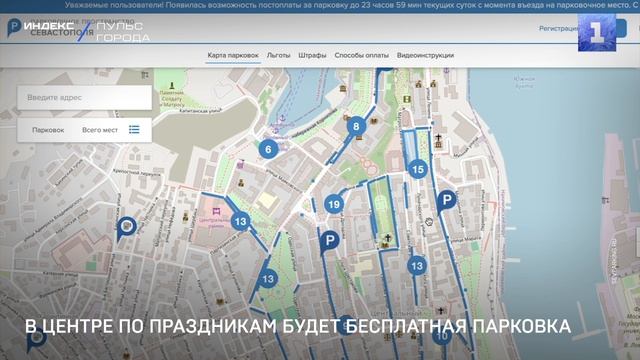Open the Карта парковок tab
This screenshot has height=360, width=640.
pos(233,55)
